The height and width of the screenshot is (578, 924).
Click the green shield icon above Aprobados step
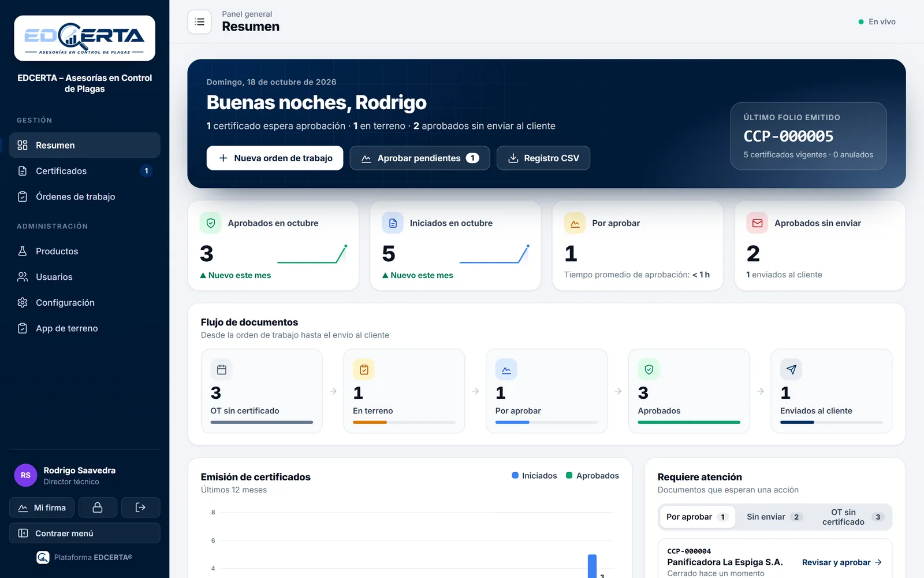649,369
